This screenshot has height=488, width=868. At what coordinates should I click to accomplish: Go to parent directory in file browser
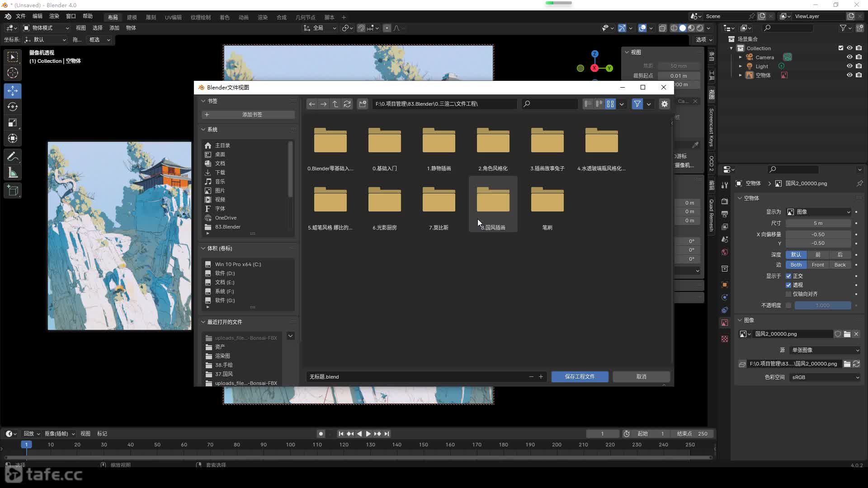(335, 104)
